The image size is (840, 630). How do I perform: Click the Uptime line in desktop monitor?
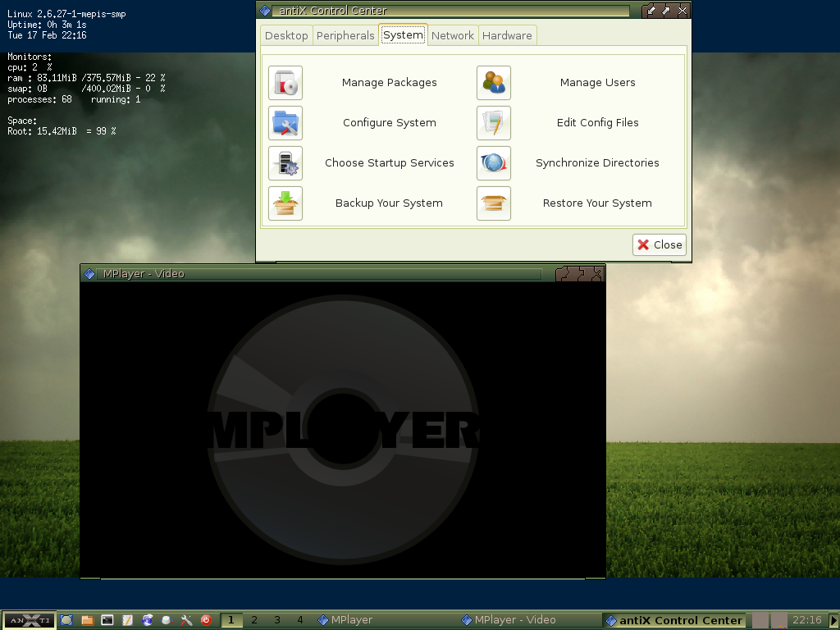pyautogui.click(x=47, y=25)
